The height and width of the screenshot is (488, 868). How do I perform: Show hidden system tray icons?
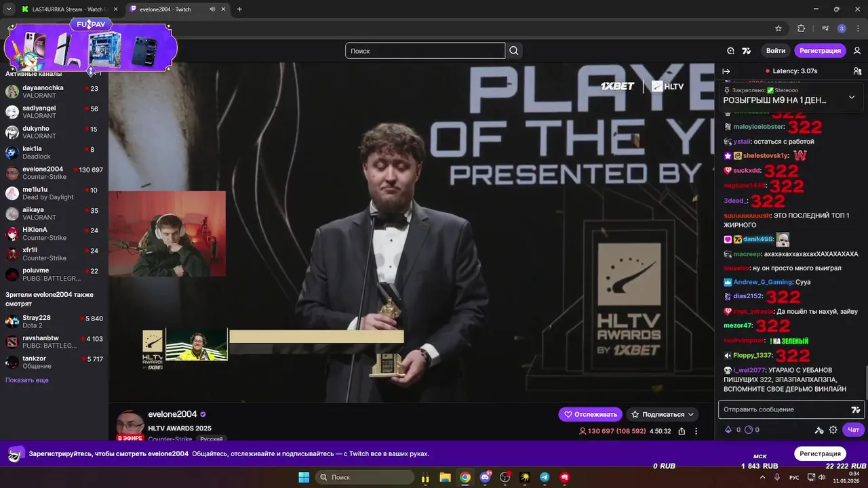[762, 477]
